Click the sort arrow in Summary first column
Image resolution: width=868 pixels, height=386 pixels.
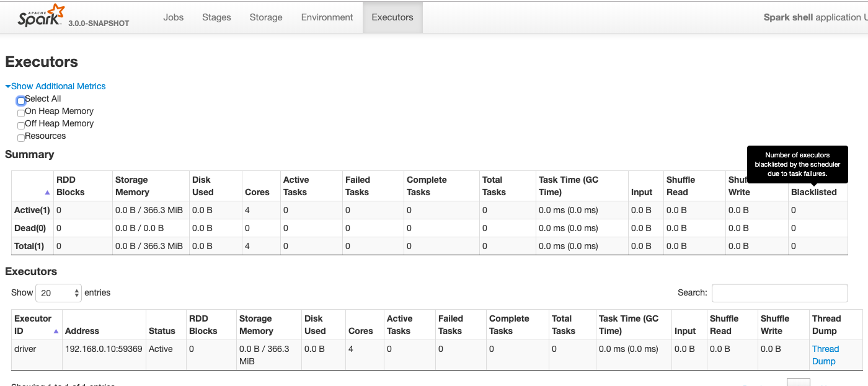48,193
